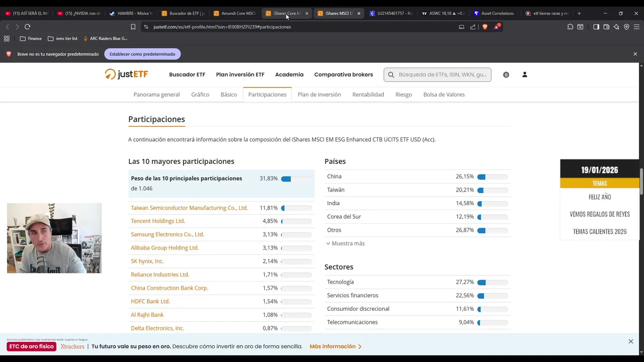Click the webcam video thumbnail overlay
This screenshot has width=644, height=362.
pyautogui.click(x=54, y=238)
